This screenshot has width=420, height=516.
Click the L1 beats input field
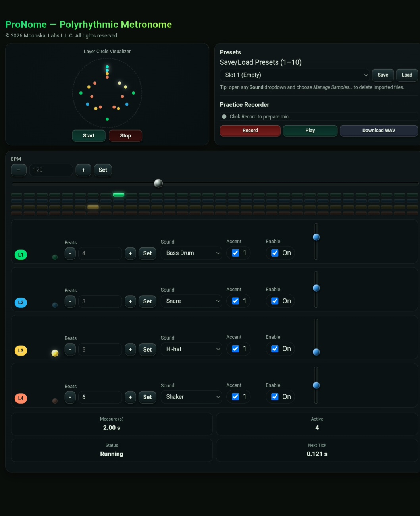click(100, 253)
